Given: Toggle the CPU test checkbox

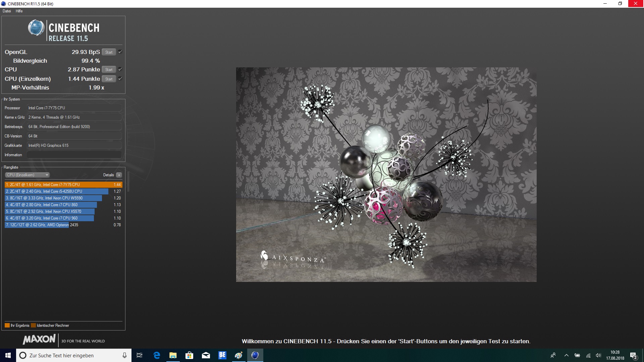Looking at the screenshot, I should 120,69.
